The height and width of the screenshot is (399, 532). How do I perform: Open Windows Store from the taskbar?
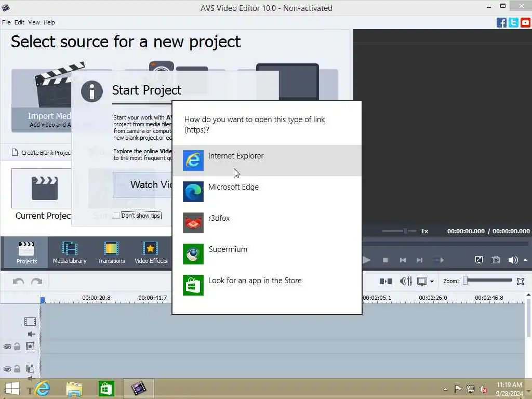[x=106, y=389]
